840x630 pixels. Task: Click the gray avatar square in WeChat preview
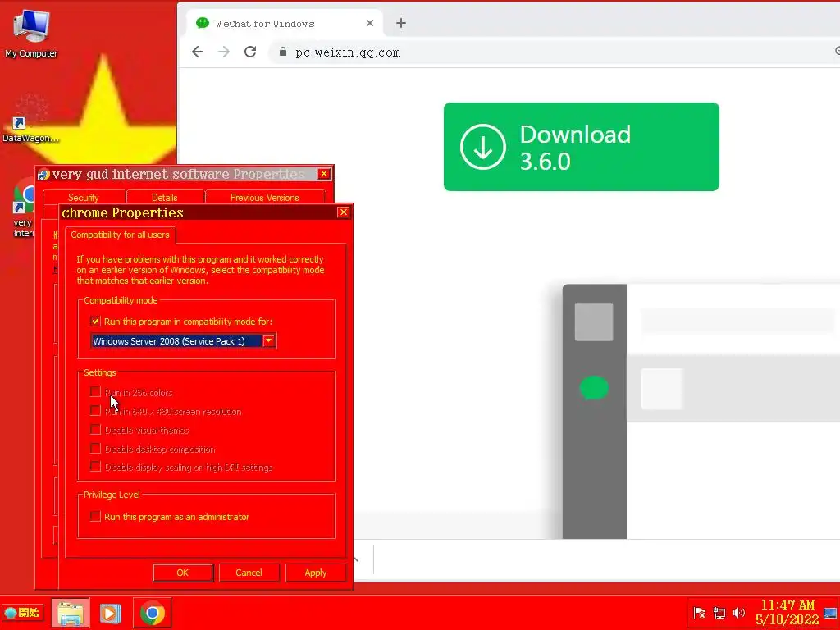pos(594,322)
